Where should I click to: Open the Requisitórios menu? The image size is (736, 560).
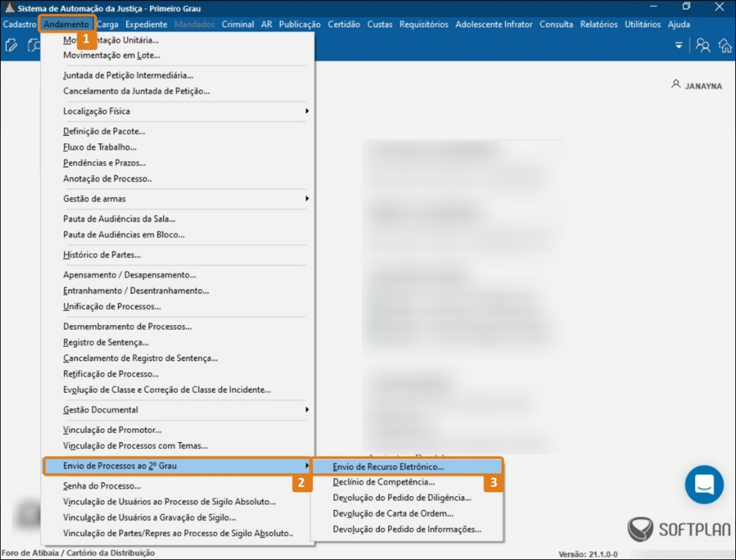coord(424,25)
